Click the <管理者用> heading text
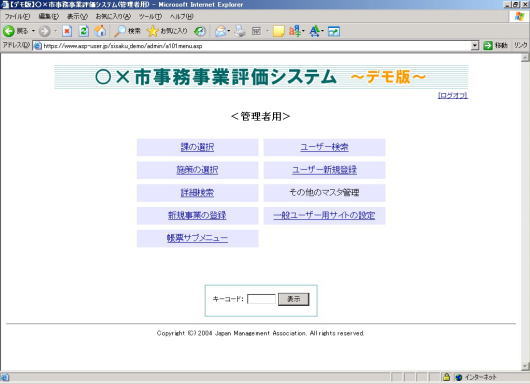 coord(261,116)
